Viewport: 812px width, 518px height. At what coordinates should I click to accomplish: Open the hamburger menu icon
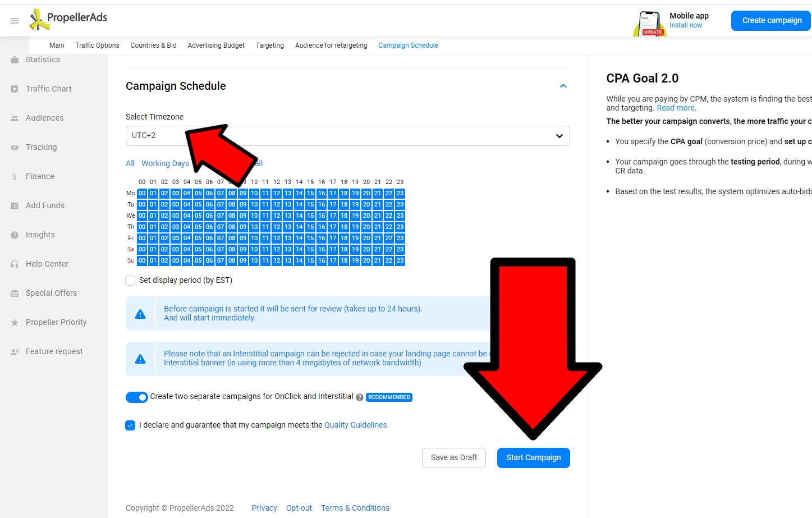click(15, 21)
